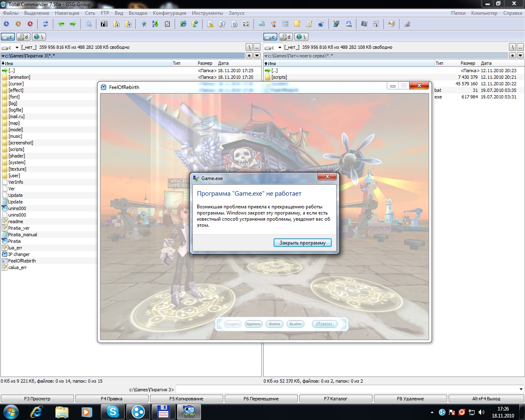This screenshot has width=525, height=420.
Task: Click the red gear toolbar icon
Action: click(x=30, y=24)
